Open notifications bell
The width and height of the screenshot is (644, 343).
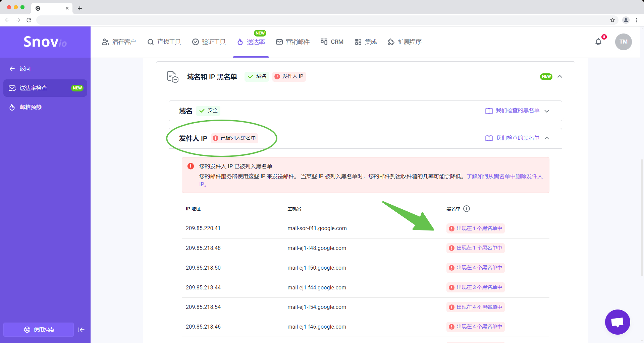coord(598,42)
